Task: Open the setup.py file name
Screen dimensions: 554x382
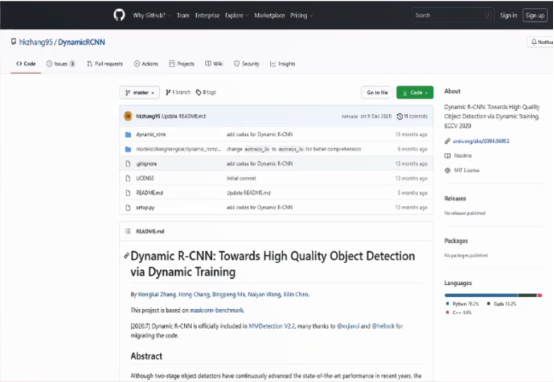Action: point(145,207)
